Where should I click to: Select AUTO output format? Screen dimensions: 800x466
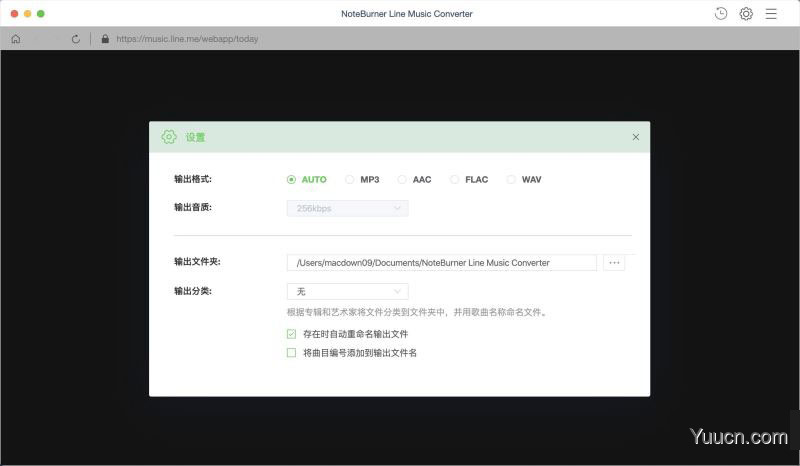[291, 180]
